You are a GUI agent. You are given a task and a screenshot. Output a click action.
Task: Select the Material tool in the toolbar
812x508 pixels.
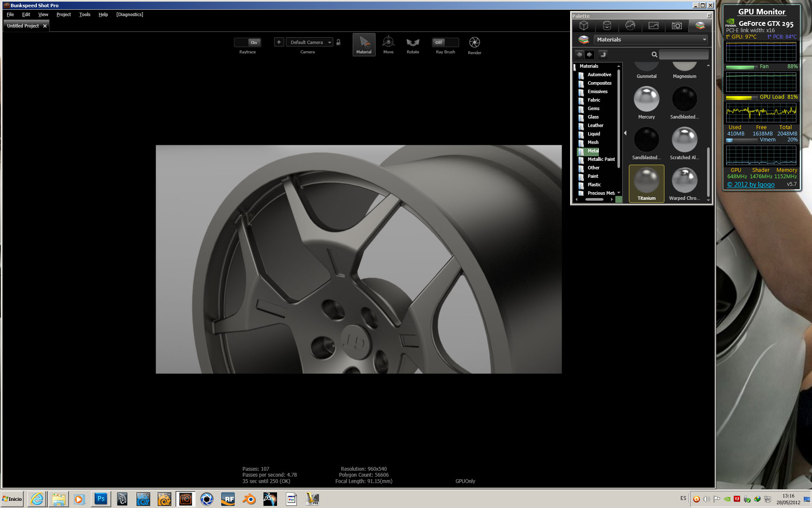364,45
